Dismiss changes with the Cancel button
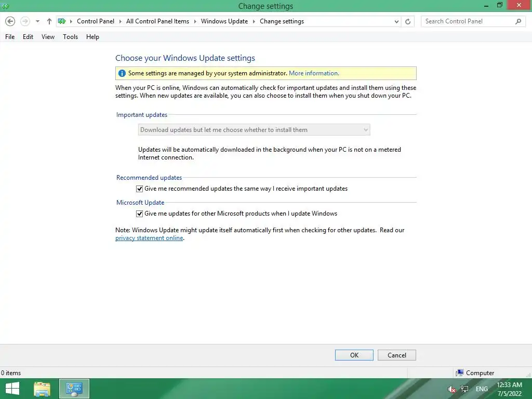 [x=396, y=355]
